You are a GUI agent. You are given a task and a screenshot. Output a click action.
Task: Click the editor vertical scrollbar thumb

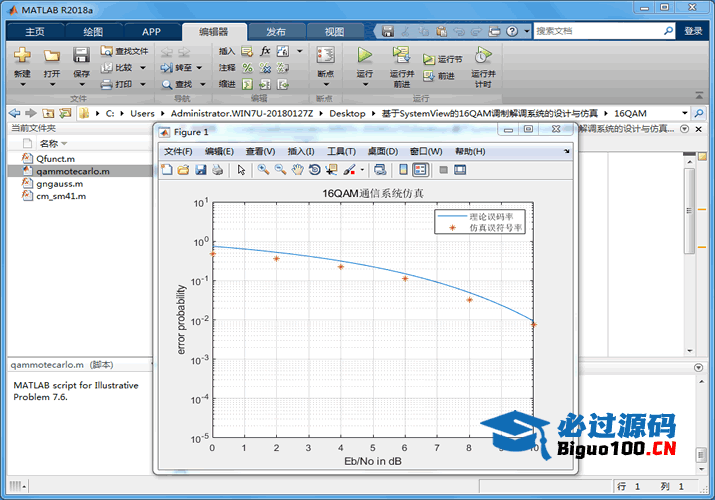click(689, 211)
